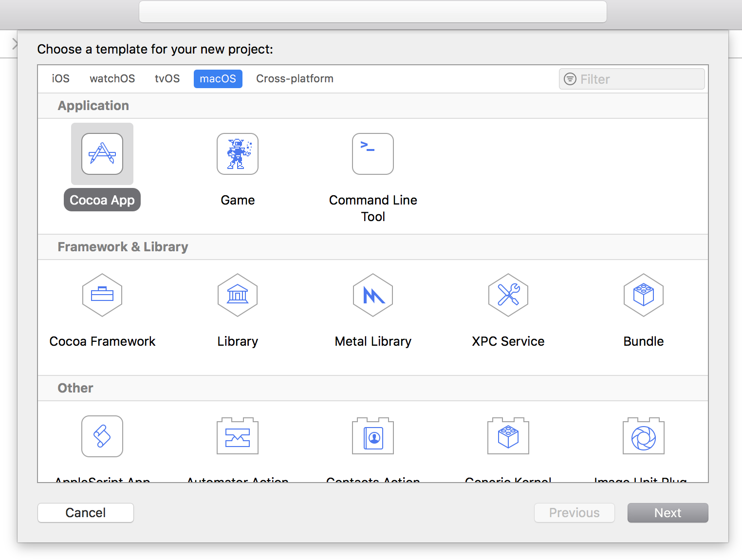
Task: Select the Game template icon
Action: point(237,154)
